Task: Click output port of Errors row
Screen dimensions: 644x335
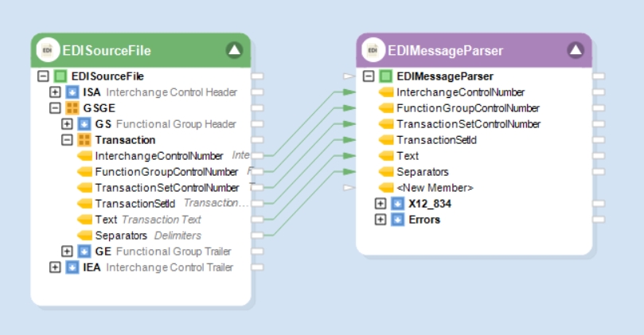Action: (599, 220)
